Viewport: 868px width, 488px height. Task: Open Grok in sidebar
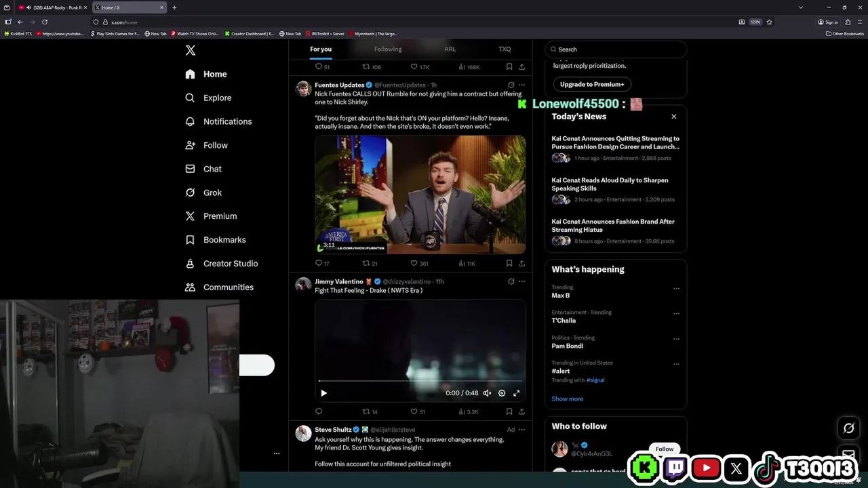203,192
